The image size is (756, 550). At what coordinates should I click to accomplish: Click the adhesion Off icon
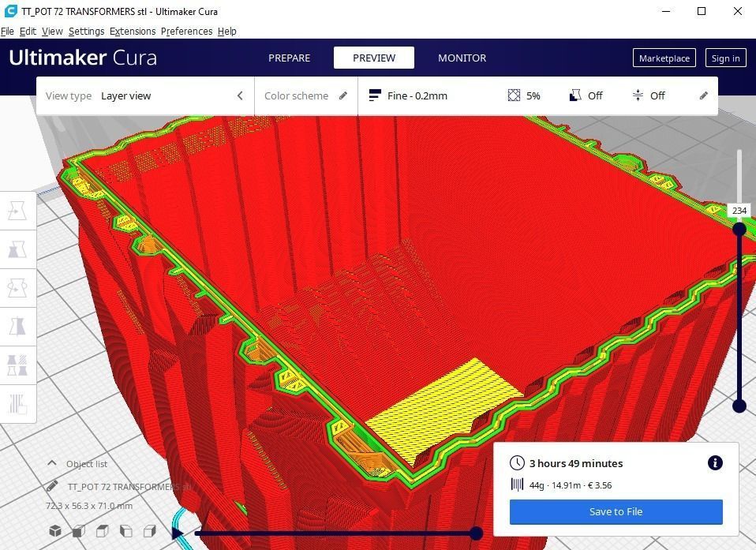(638, 95)
